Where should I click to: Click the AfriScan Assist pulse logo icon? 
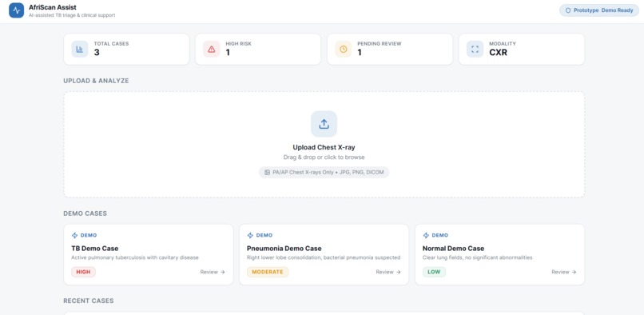coord(17,10)
